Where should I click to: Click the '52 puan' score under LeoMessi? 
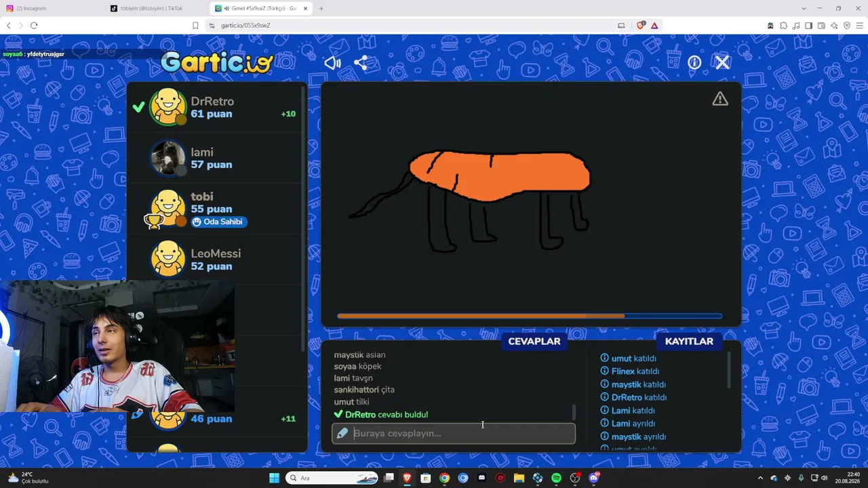(212, 266)
